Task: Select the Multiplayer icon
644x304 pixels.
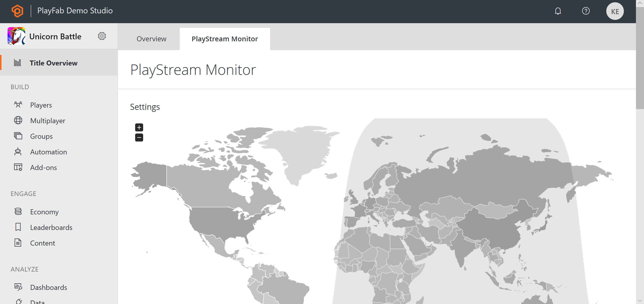Action: point(18,121)
